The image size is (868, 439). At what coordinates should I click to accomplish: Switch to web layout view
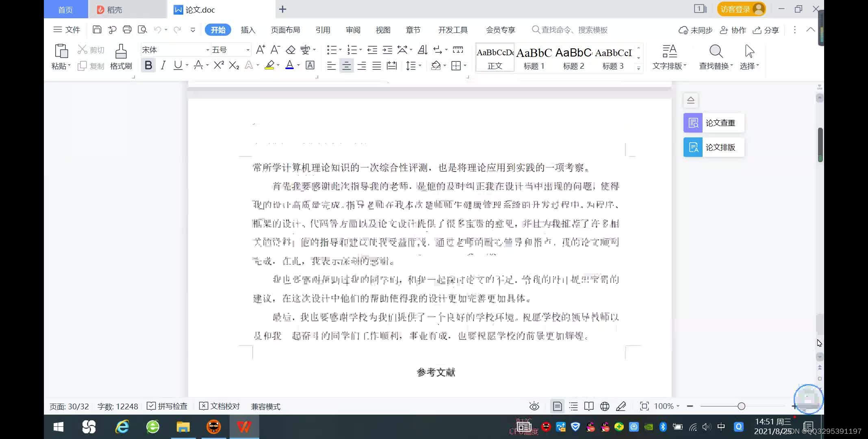[605, 406]
